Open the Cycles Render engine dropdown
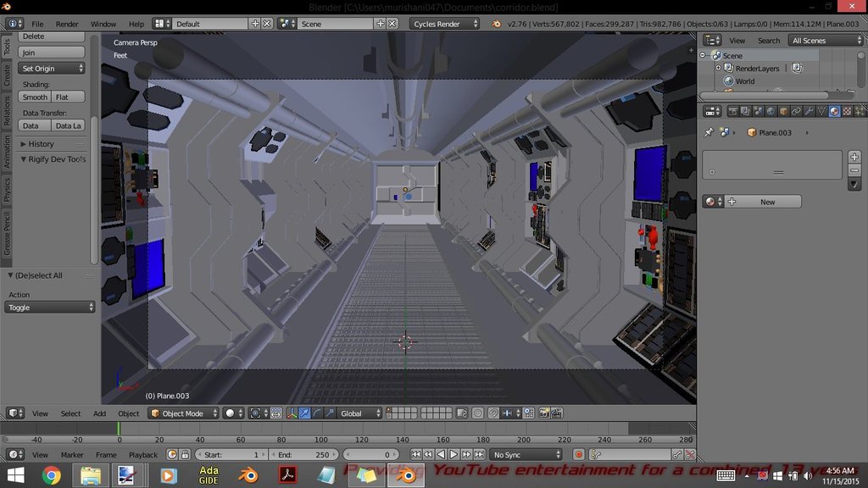The width and height of the screenshot is (868, 488). tap(444, 24)
